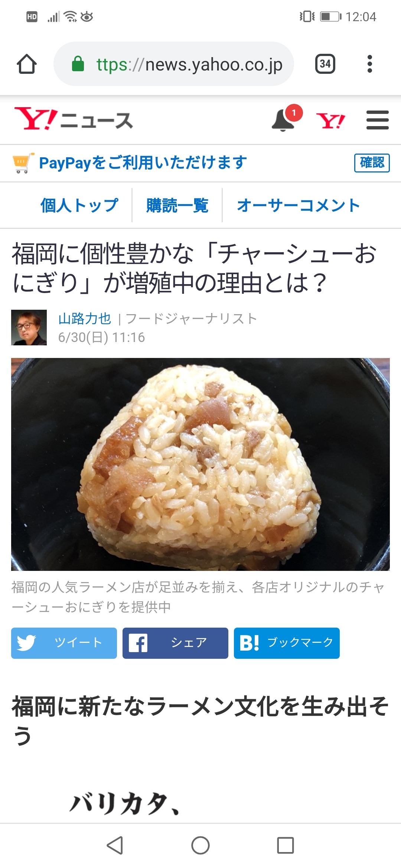Open the Chrome three-dot overflow menu
The height and width of the screenshot is (868, 401).
[x=369, y=64]
